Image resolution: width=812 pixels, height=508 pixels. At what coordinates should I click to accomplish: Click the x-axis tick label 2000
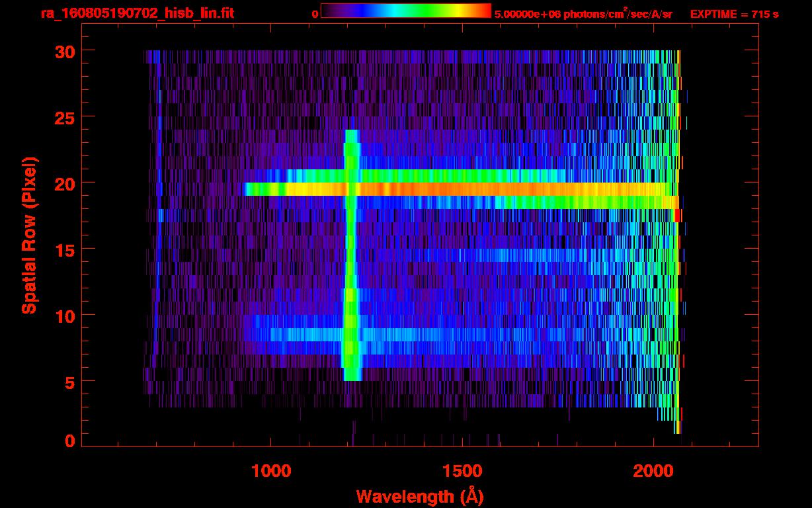[x=653, y=470]
